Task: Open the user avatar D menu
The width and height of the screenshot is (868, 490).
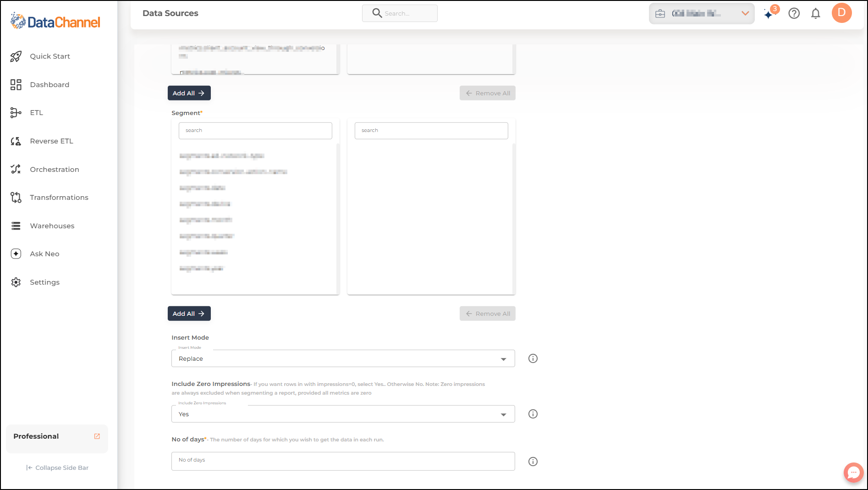Action: [842, 12]
